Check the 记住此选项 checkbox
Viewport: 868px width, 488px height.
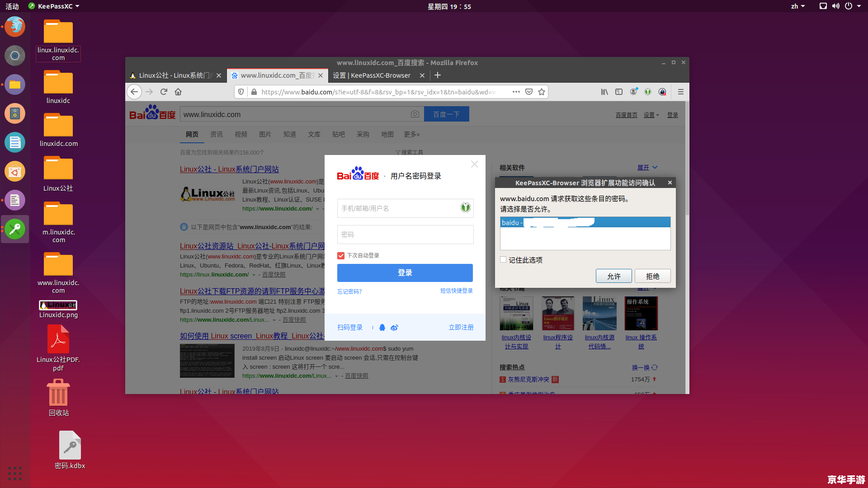point(503,260)
